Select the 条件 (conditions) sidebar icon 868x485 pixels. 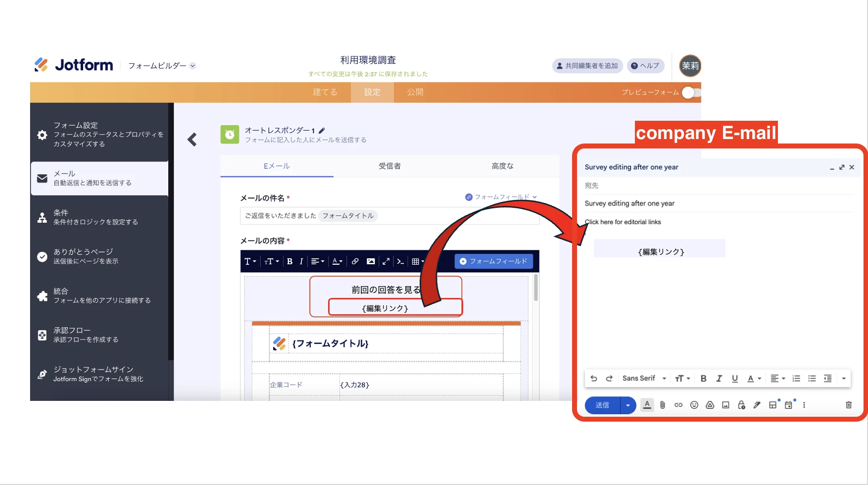pyautogui.click(x=42, y=217)
